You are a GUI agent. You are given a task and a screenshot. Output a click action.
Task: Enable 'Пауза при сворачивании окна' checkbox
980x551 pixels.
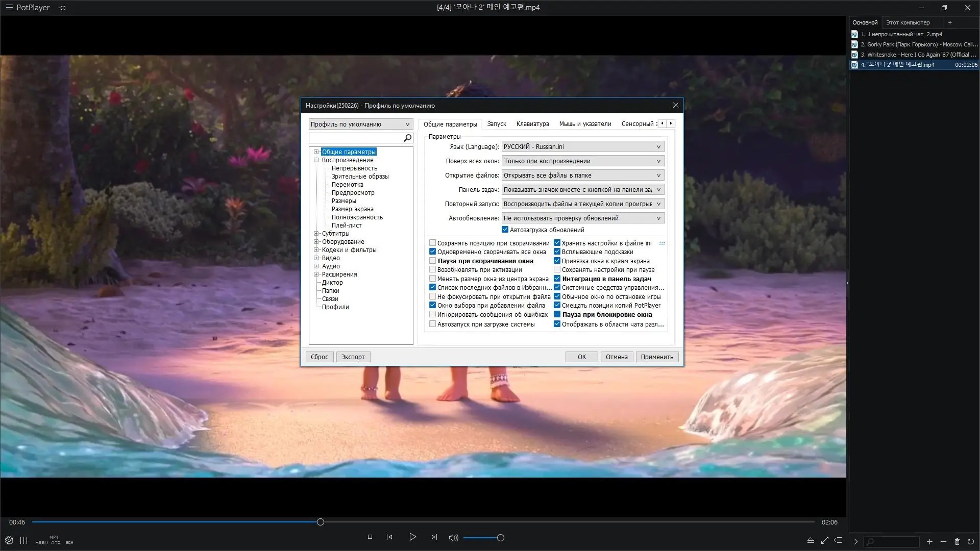(433, 261)
